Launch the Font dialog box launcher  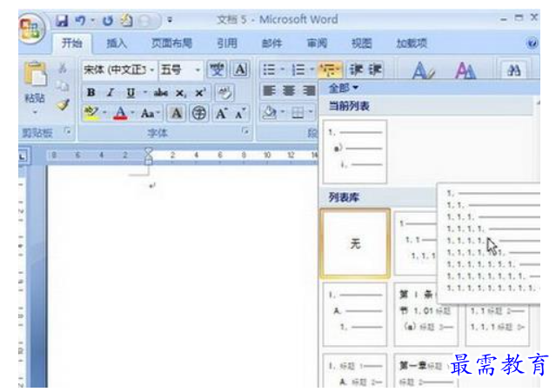245,131
